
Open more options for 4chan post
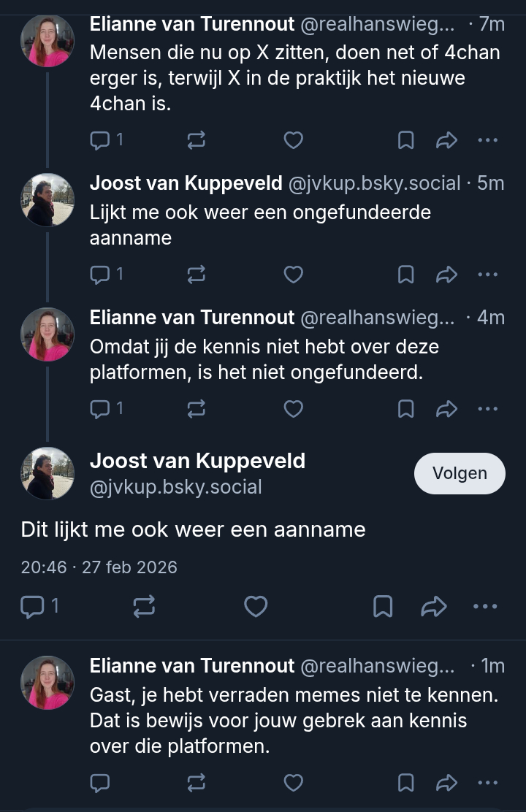[x=487, y=140]
